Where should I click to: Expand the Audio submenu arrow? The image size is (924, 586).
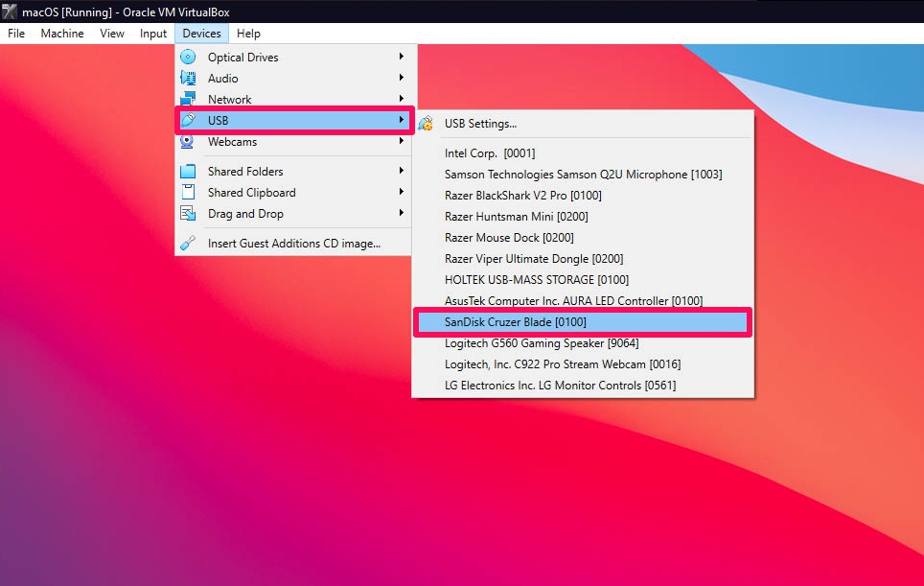tap(402, 78)
